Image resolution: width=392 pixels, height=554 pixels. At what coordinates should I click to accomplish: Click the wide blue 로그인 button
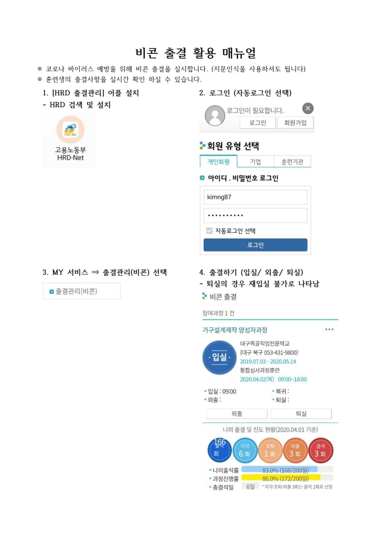[x=255, y=245]
